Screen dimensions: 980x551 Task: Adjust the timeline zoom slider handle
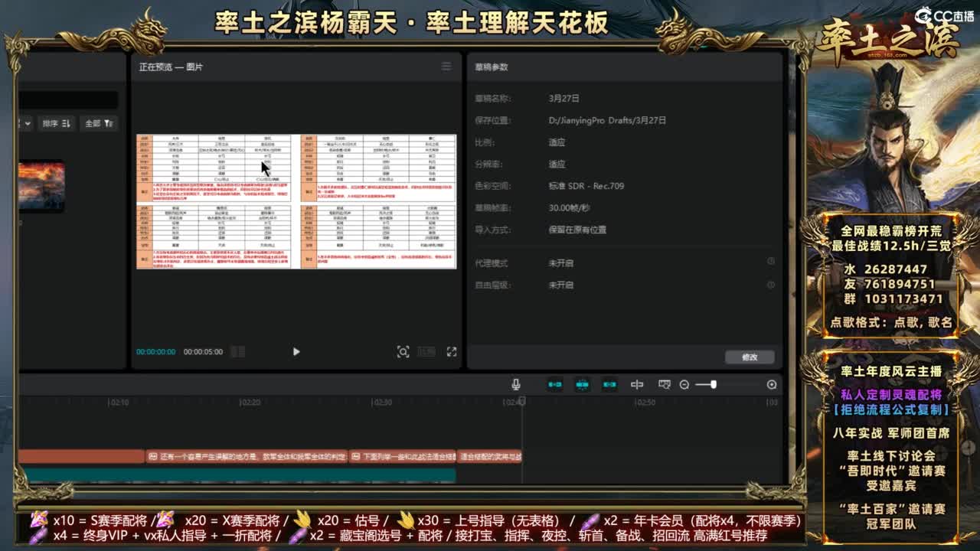[713, 385]
